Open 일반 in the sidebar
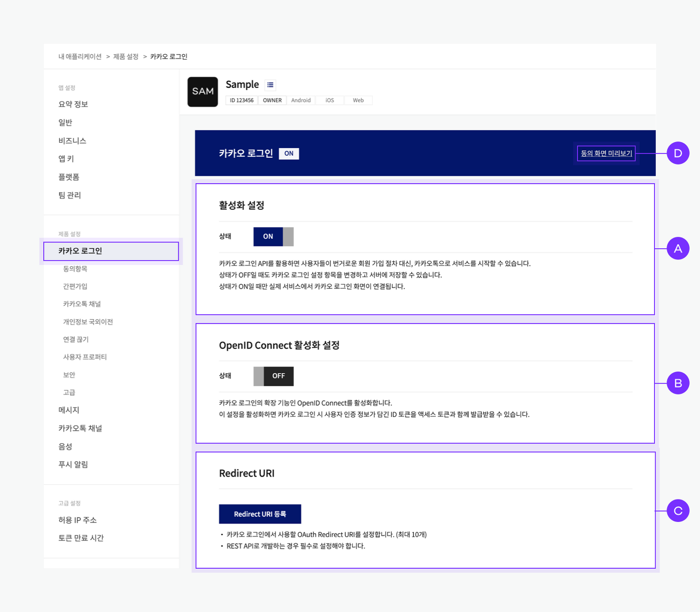The image size is (700, 612). [x=65, y=122]
